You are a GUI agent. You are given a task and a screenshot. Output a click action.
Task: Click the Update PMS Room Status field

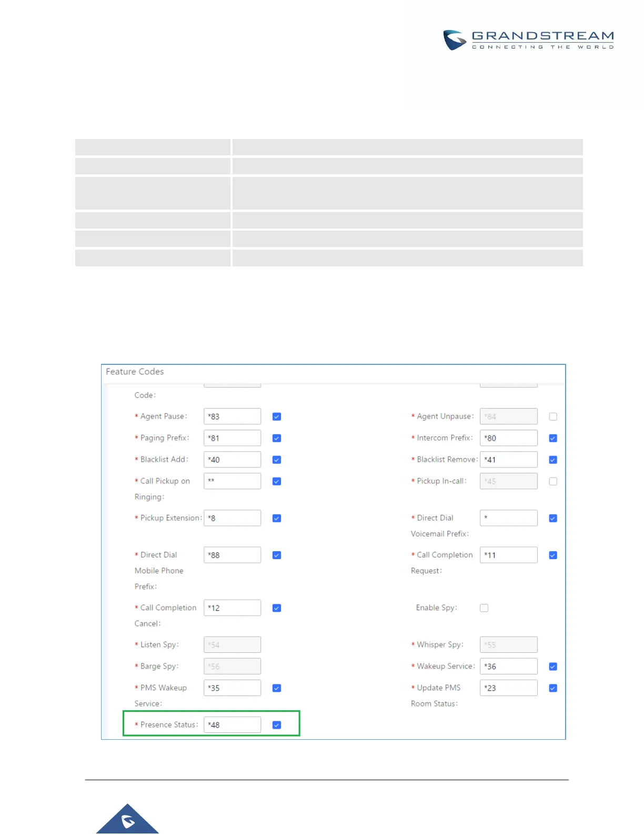[x=509, y=688]
